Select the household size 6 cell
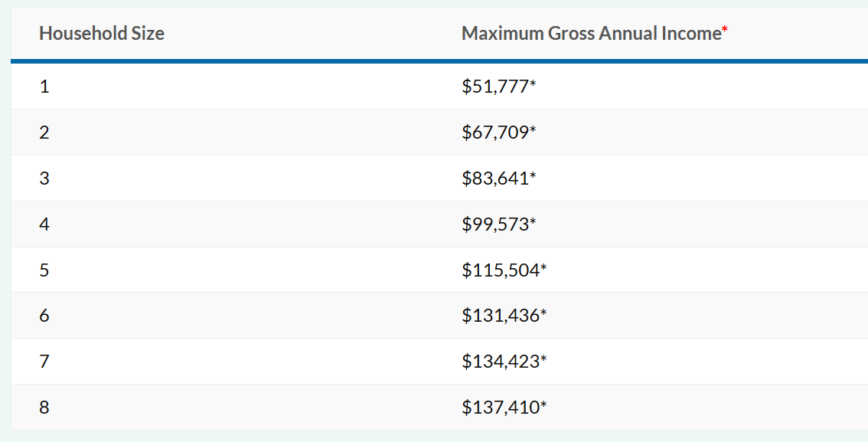The height and width of the screenshot is (442, 868). coord(44,316)
